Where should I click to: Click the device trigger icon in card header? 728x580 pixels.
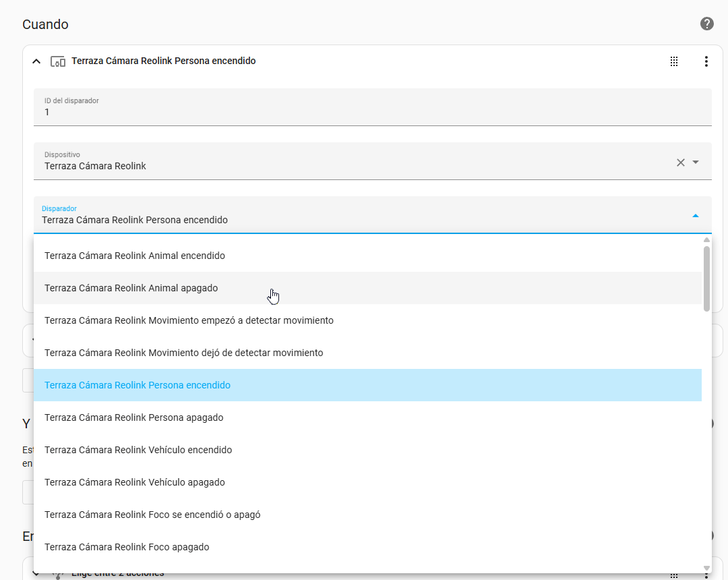[x=57, y=61]
